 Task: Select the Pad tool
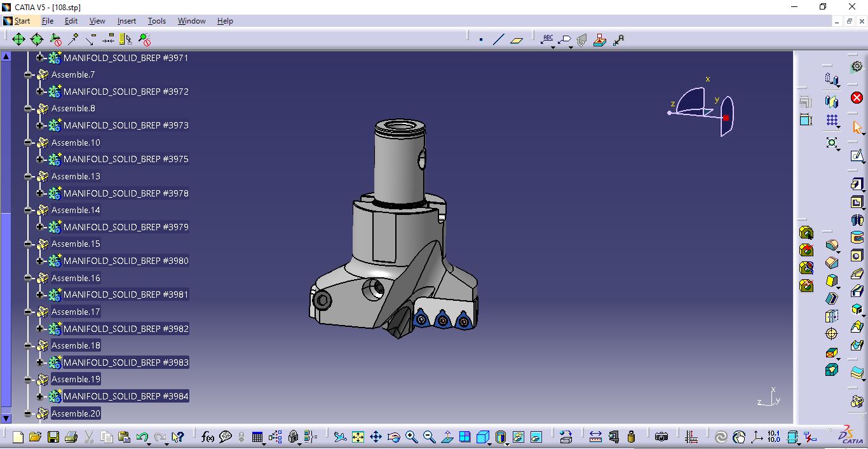click(x=857, y=184)
